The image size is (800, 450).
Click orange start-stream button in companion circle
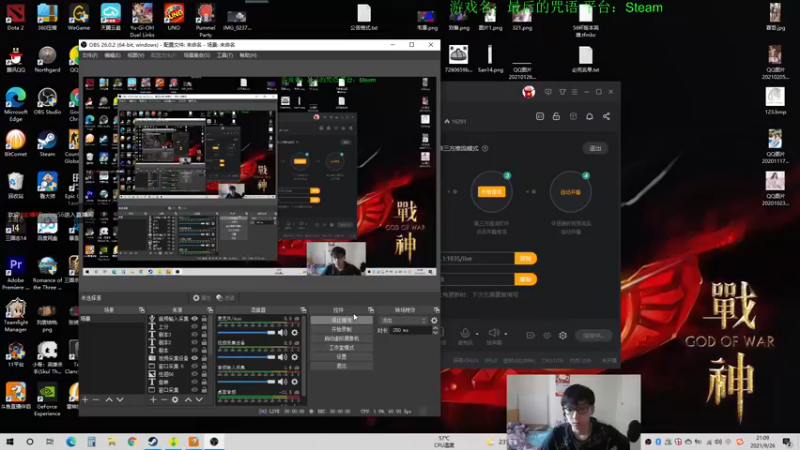(491, 192)
